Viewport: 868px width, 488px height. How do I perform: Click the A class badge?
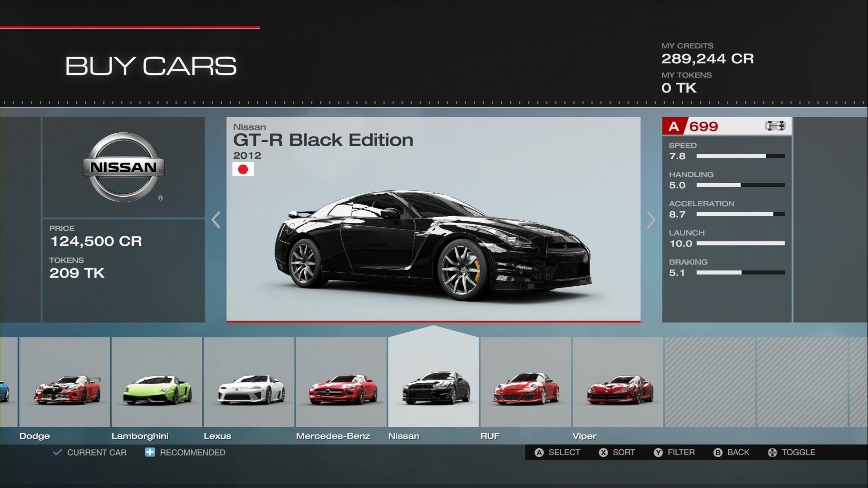tap(674, 126)
